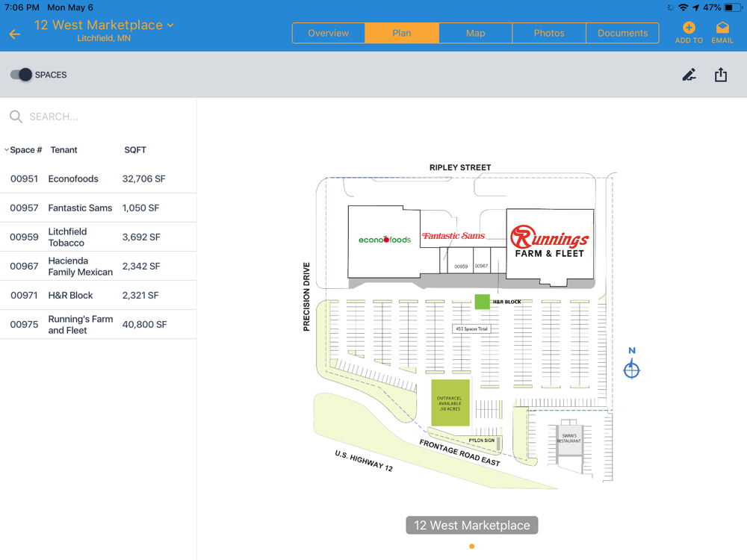Select the Fantastic Sams space row

98,208
